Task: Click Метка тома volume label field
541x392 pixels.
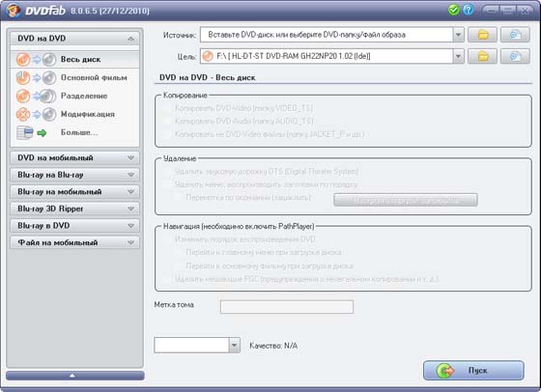Action: (287, 307)
